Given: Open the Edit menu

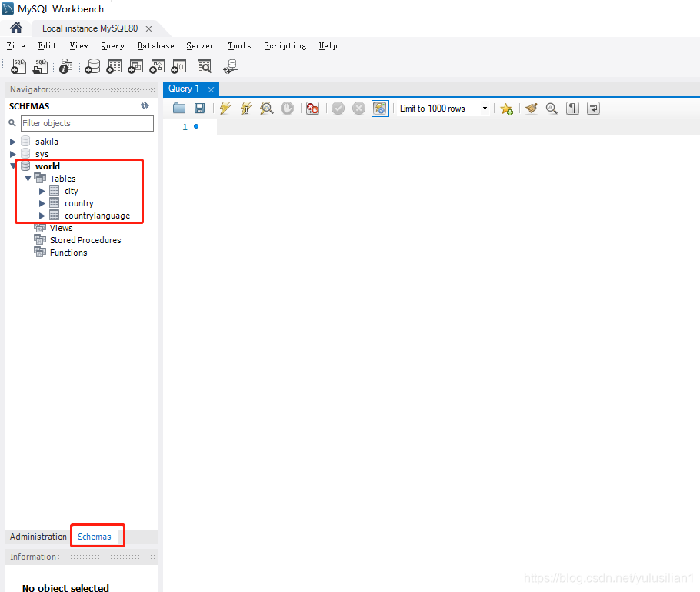Looking at the screenshot, I should click(48, 45).
